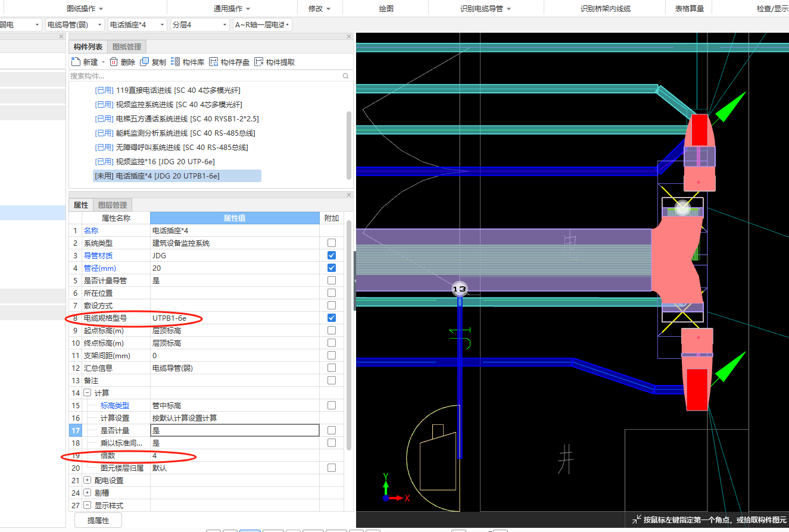The width and height of the screenshot is (789, 532).
Task: Click the numbered node marker 13 in drawing
Action: [459, 289]
